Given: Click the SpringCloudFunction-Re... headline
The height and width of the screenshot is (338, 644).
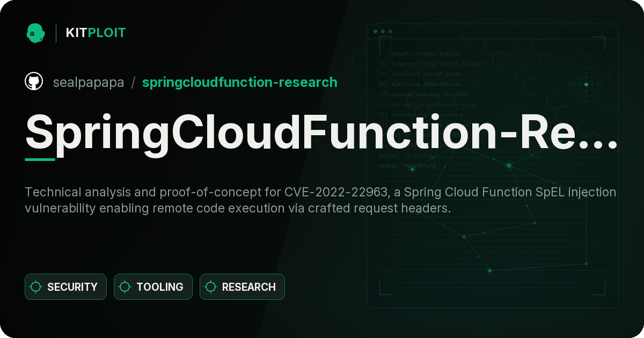Looking at the screenshot, I should tap(321, 133).
